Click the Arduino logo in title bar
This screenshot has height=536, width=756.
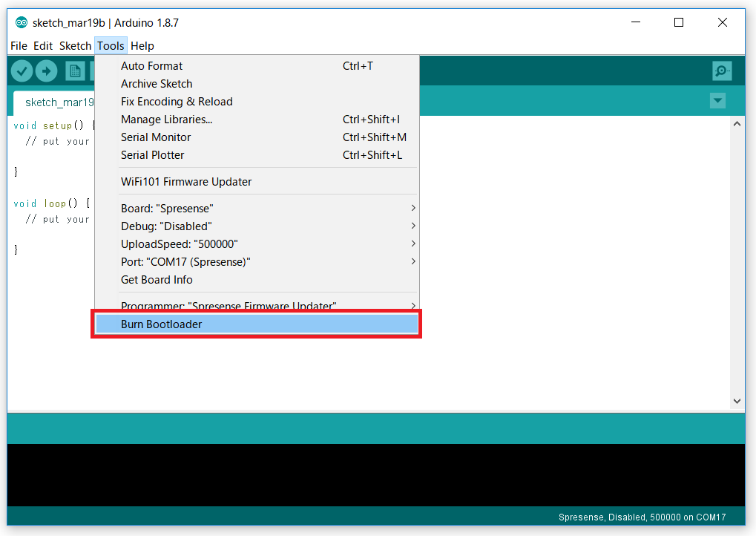(21, 22)
